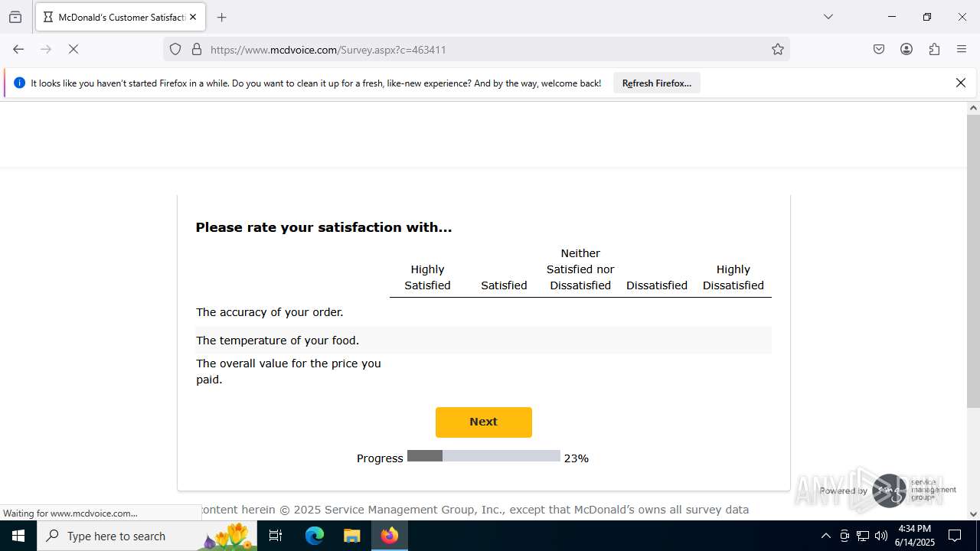This screenshot has width=980, height=551.
Task: Click the info icon in notification bar
Action: tap(20, 83)
